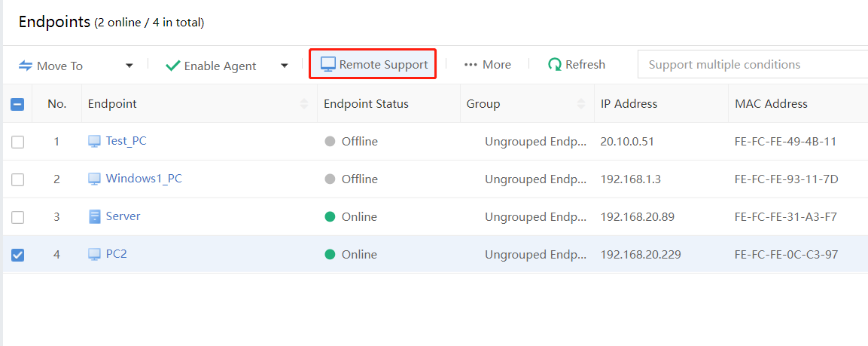Click the Endpoint Status column header
Image resolution: width=868 pixels, height=346 pixels.
click(x=366, y=104)
